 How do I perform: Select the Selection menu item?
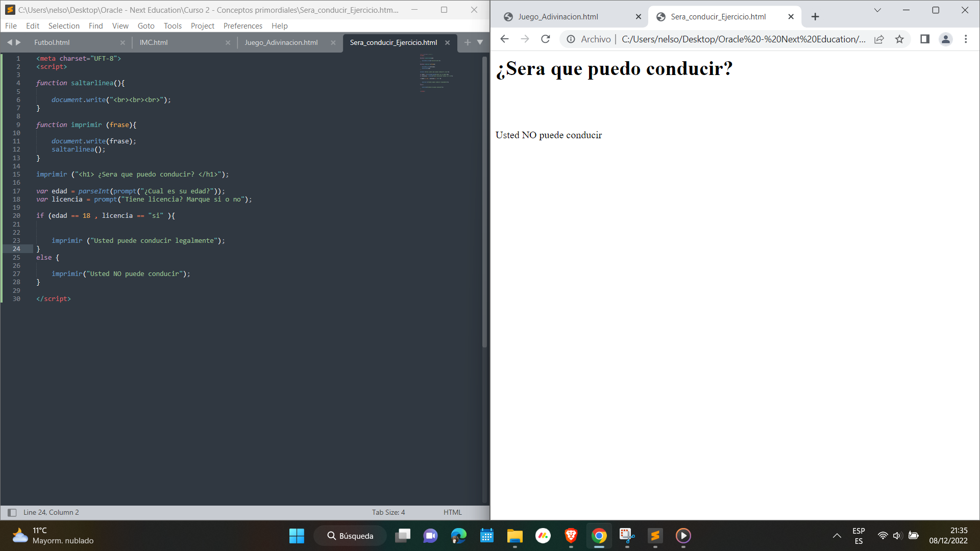[63, 25]
